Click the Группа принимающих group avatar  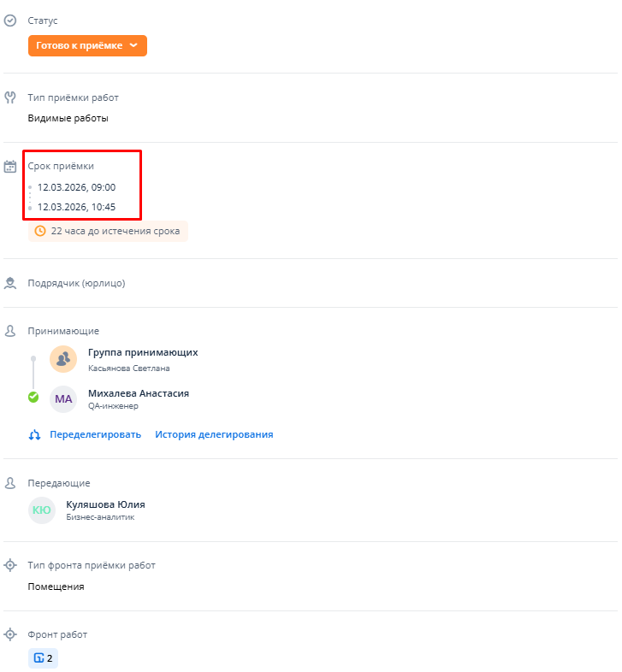point(63,359)
